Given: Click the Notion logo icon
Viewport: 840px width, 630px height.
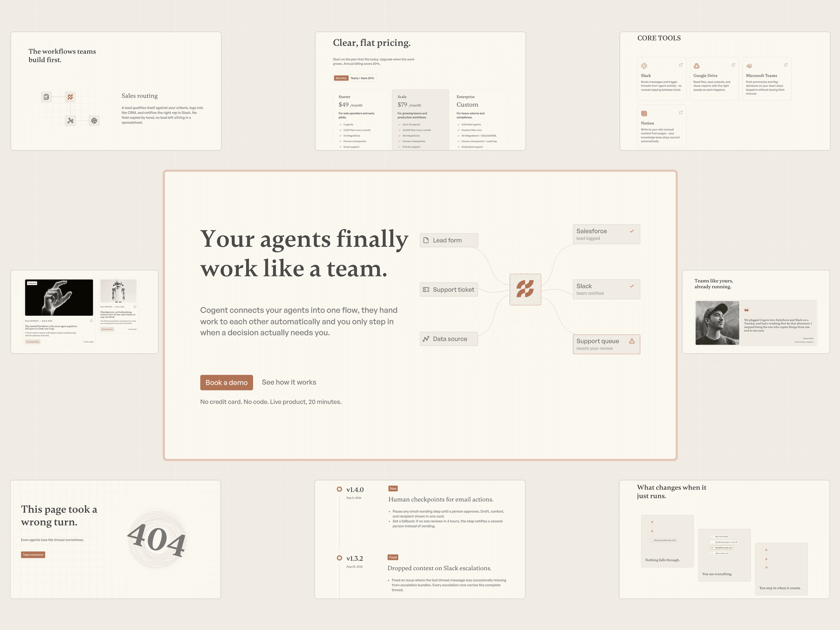Looking at the screenshot, I should [644, 113].
